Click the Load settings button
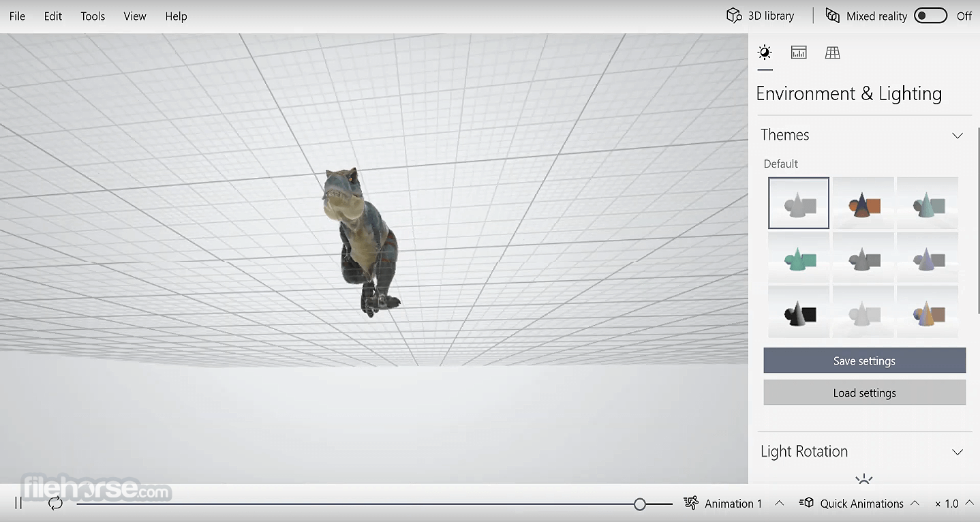 point(864,393)
